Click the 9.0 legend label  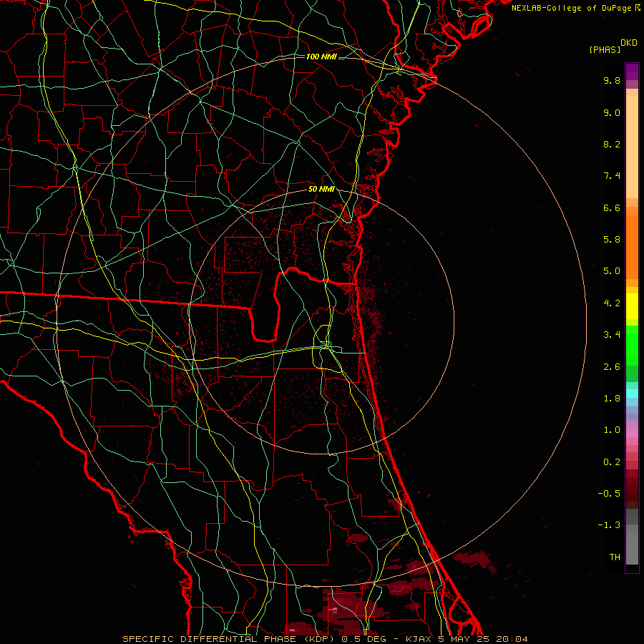612,112
